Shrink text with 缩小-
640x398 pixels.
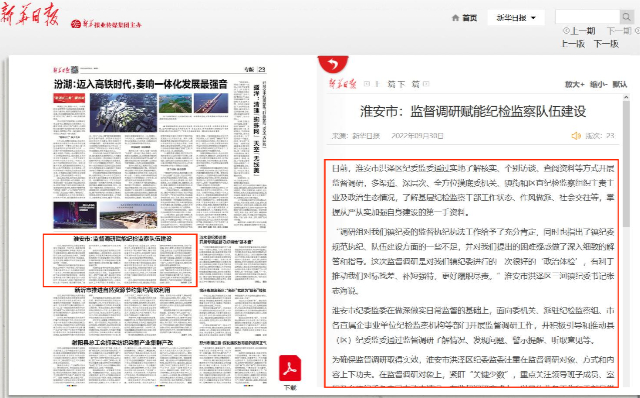[x=599, y=84]
